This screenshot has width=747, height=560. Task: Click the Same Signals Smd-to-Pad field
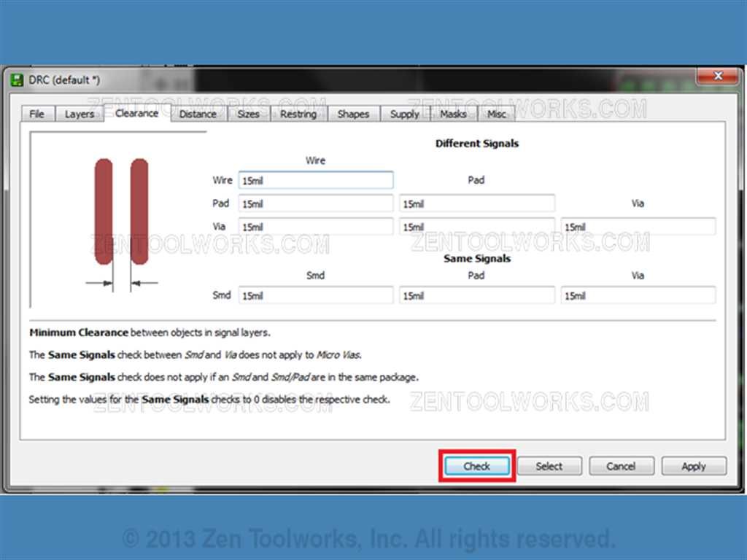(x=477, y=296)
